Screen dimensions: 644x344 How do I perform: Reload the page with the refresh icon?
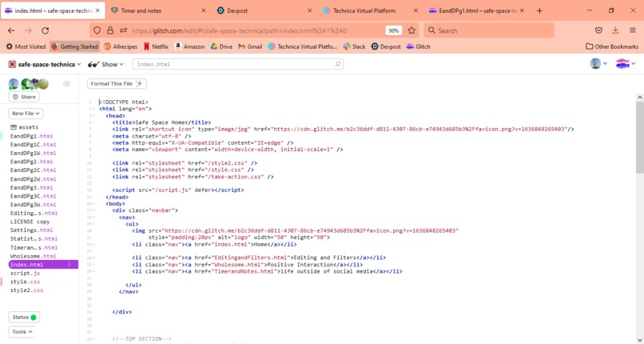click(x=46, y=30)
